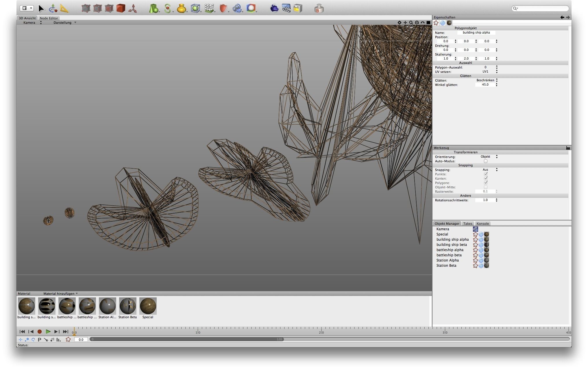Image resolution: width=588 pixels, height=370 pixels.
Task: Switch to solid red cube polygon mode
Action: point(121,8)
